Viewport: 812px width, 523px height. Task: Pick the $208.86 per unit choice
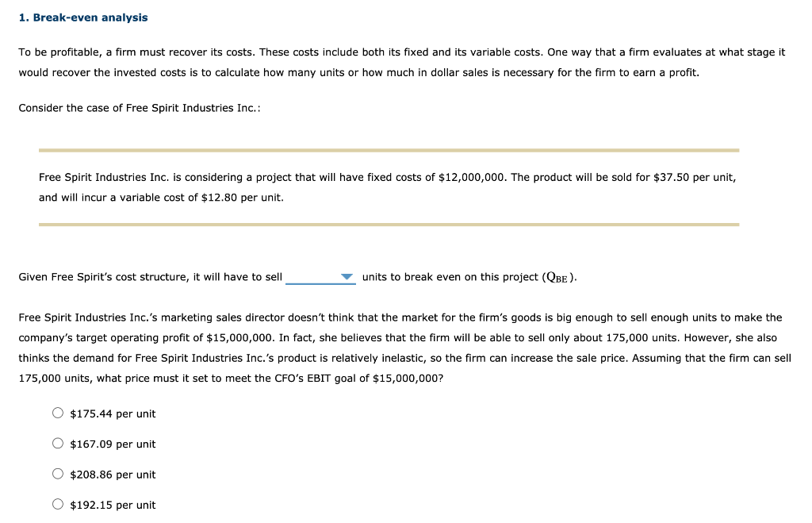112,474
